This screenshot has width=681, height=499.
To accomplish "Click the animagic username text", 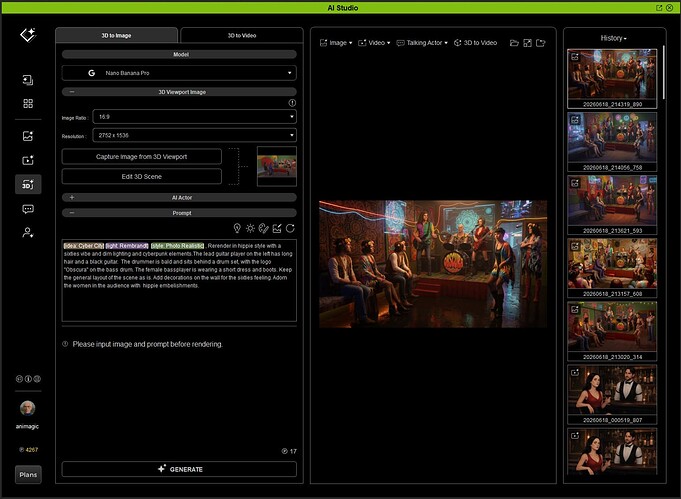I will point(27,426).
